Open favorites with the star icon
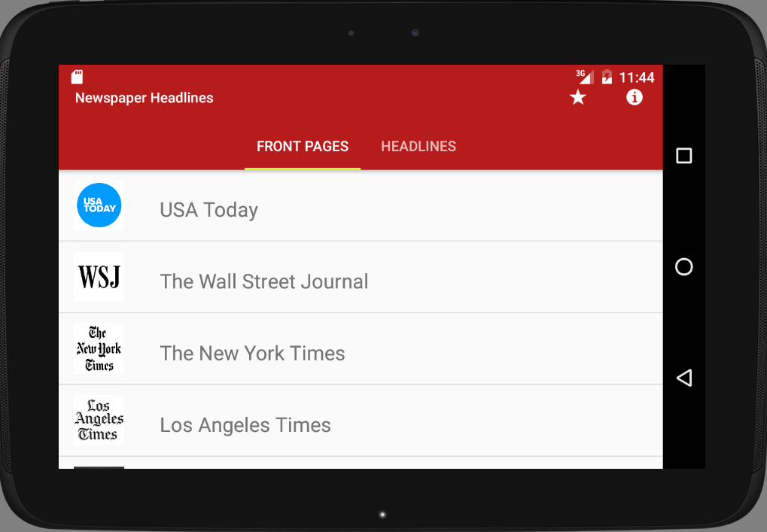Screen dimensions: 767x532 pos(577,97)
